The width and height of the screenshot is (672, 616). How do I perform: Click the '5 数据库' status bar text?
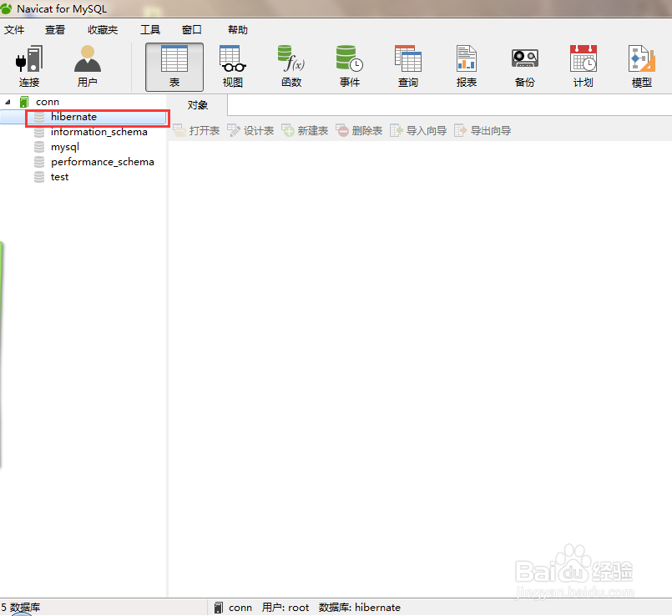tap(21, 608)
